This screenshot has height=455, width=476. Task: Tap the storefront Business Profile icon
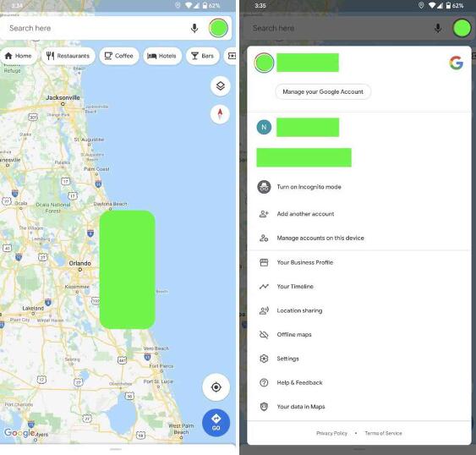tap(264, 262)
